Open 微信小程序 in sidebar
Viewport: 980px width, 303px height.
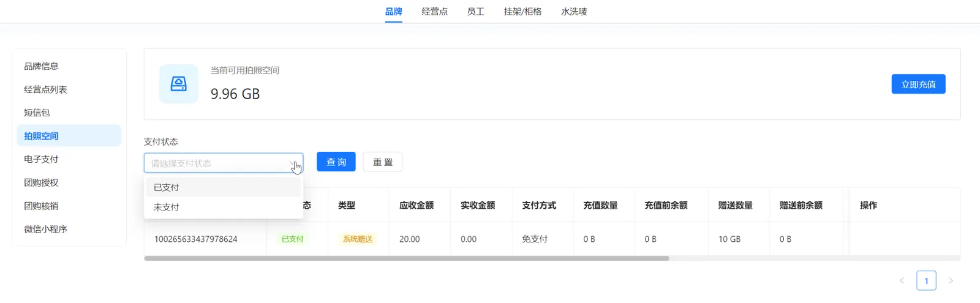tap(69, 229)
